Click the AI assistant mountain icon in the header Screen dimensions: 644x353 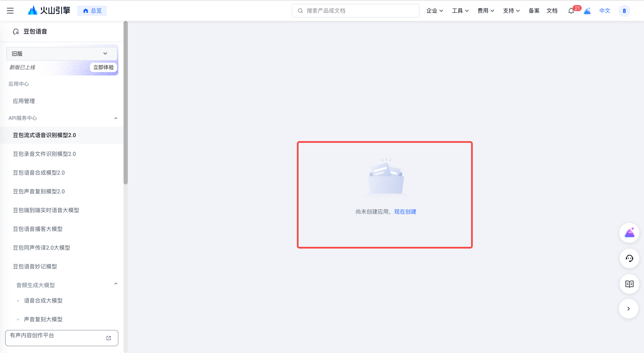tap(587, 11)
